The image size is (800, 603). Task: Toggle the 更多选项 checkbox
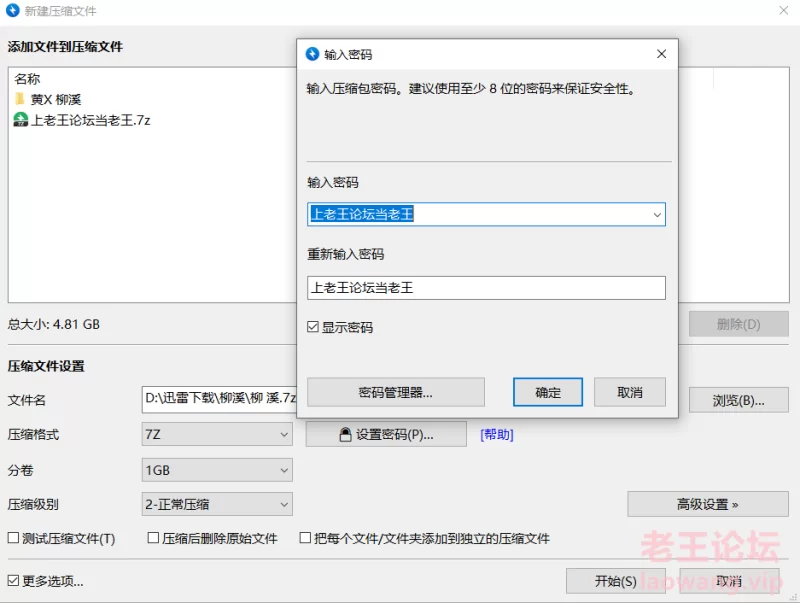point(13,581)
